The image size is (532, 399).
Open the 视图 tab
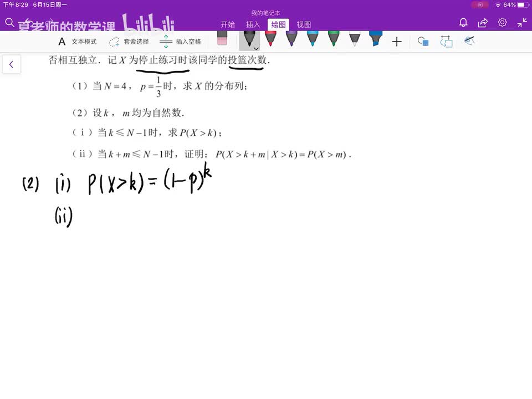click(304, 24)
